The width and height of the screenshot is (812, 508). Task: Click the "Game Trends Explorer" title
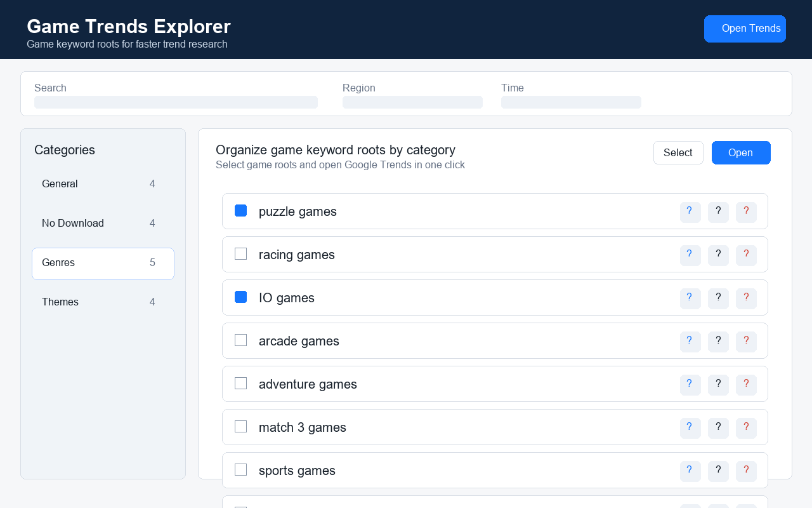click(129, 27)
